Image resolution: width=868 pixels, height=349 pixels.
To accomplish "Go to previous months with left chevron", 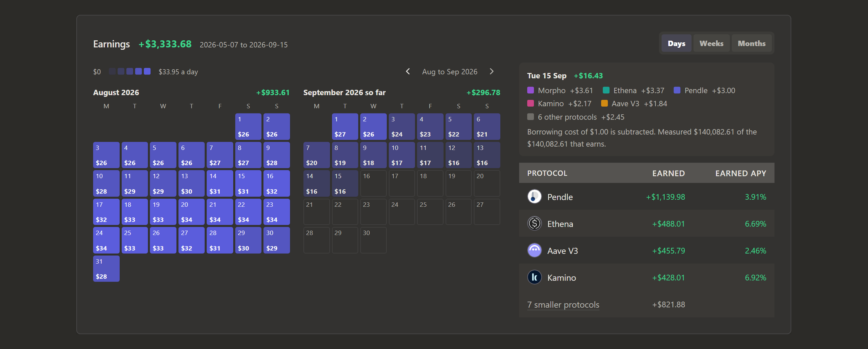I will pos(408,71).
